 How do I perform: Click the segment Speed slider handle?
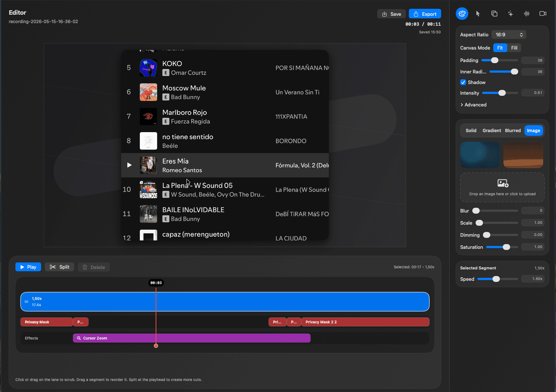[496, 279]
